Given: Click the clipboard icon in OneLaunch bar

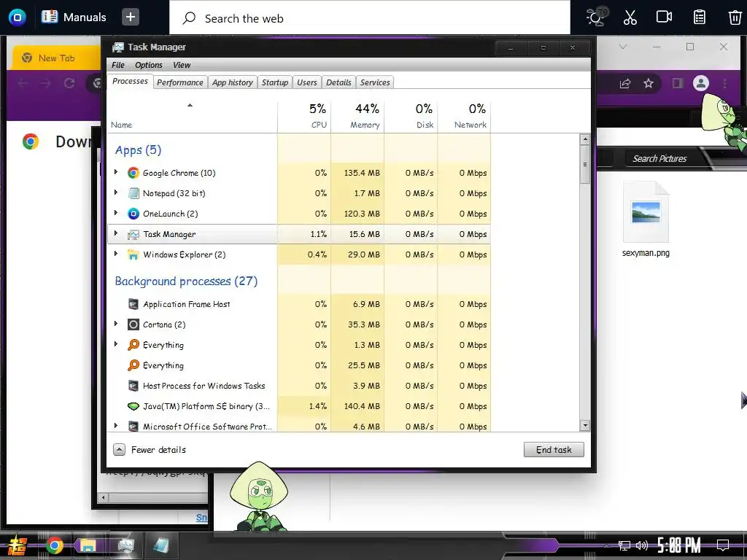Looking at the screenshot, I should [x=700, y=17].
